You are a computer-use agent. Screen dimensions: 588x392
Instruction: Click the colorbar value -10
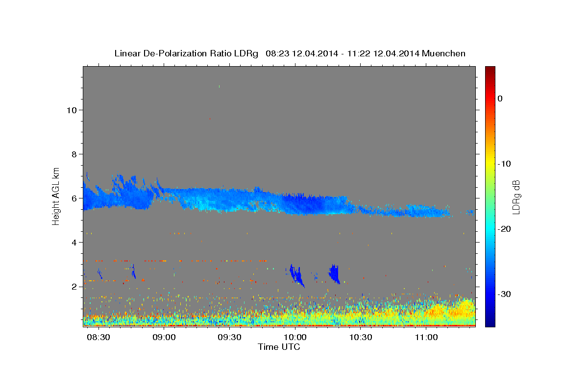point(505,164)
